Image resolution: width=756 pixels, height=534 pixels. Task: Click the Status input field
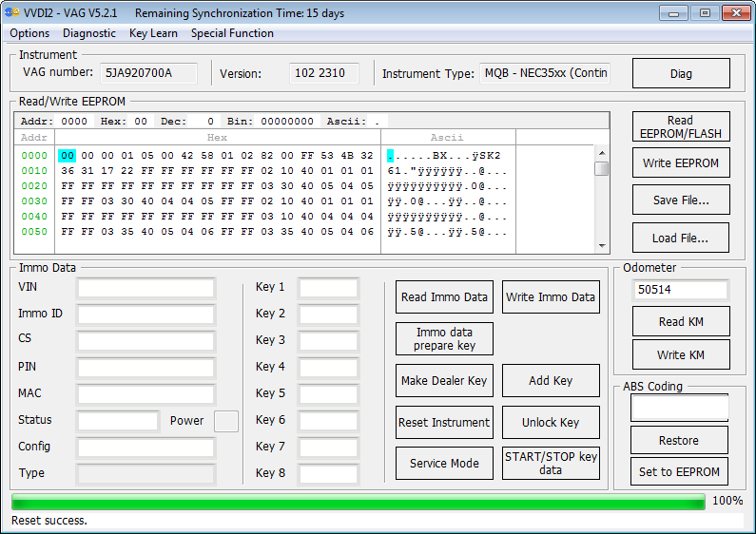pyautogui.click(x=118, y=421)
